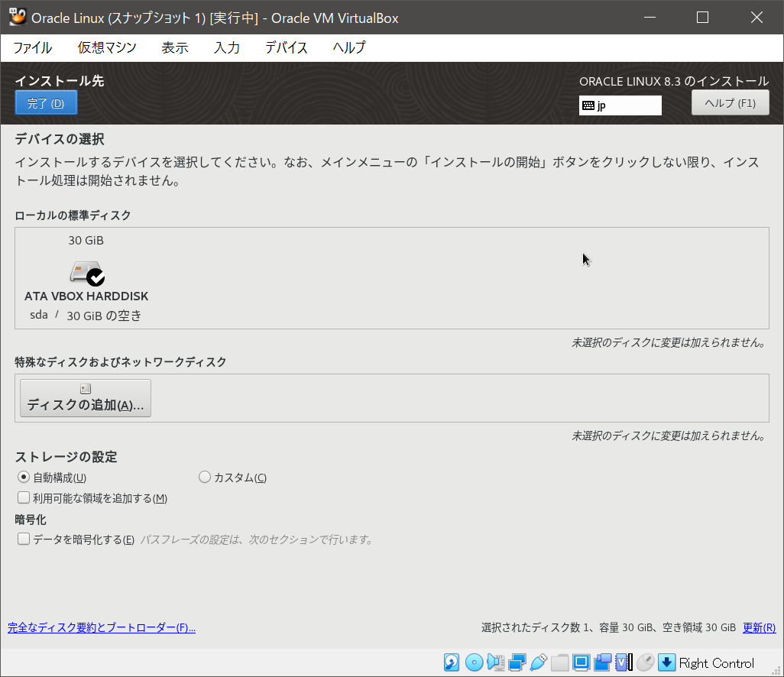
Task: Click the audio speaker icon in status bar
Action: pyautogui.click(x=495, y=662)
